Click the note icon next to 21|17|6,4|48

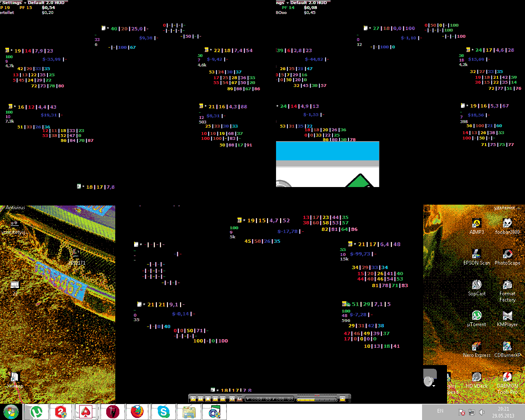[x=350, y=244]
